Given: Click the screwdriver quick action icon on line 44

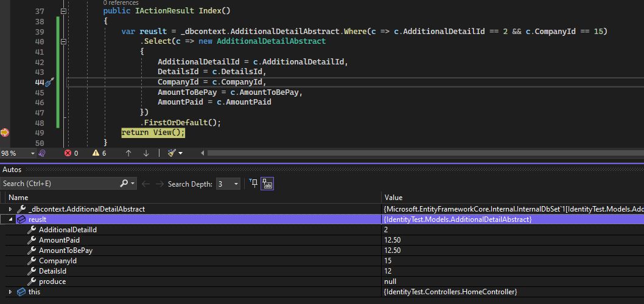Looking at the screenshot, I should tap(50, 83).
